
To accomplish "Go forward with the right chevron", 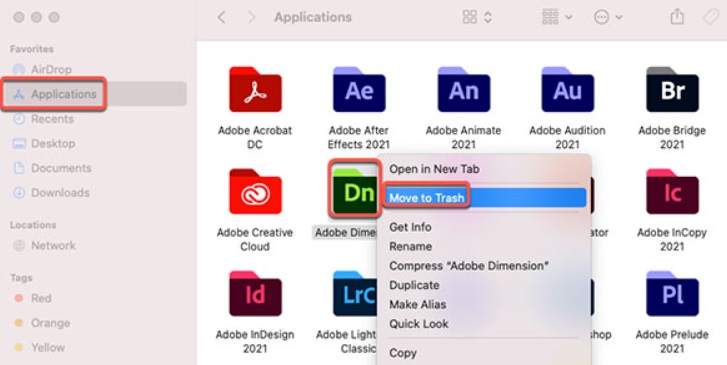I will (x=252, y=18).
